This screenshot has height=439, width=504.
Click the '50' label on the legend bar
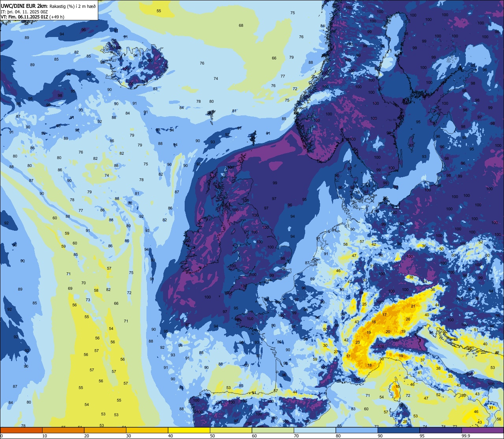click(213, 436)
